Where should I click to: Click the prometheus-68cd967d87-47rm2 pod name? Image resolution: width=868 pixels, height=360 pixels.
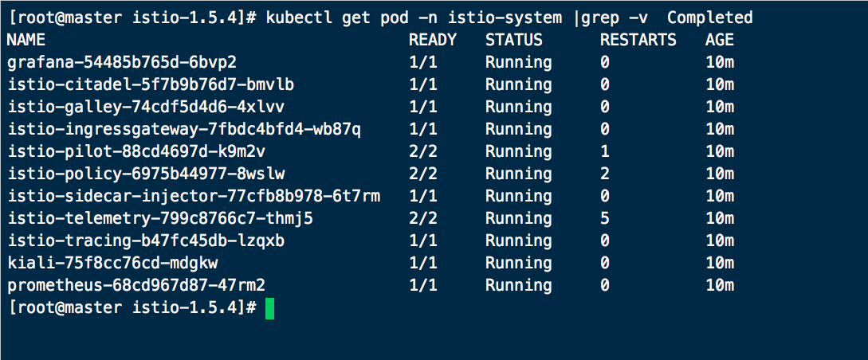[x=136, y=285]
